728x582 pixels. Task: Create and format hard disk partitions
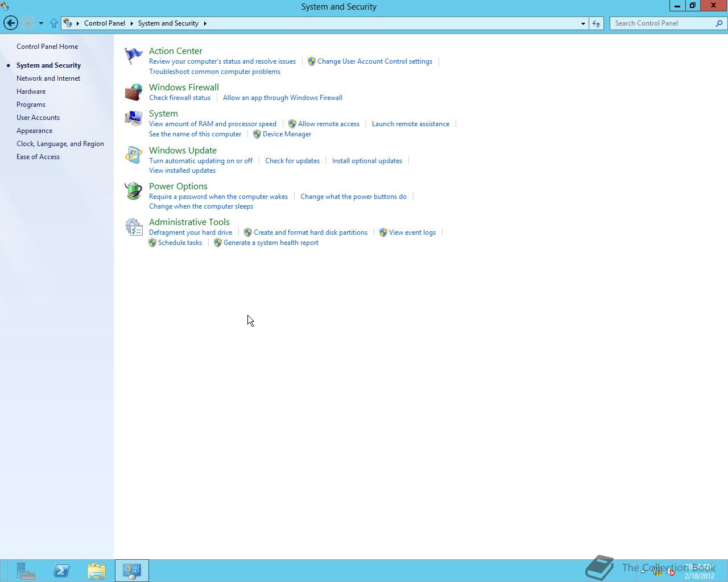311,232
